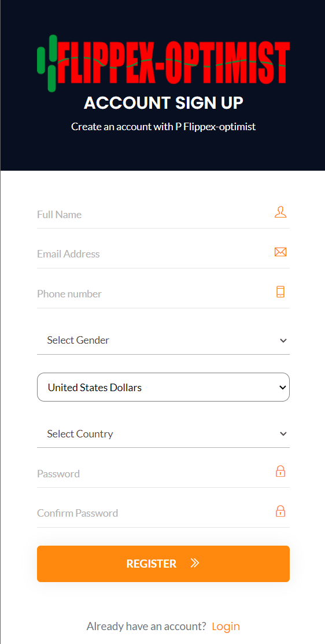Follow the orange Login link
The height and width of the screenshot is (644, 325).
226,626
